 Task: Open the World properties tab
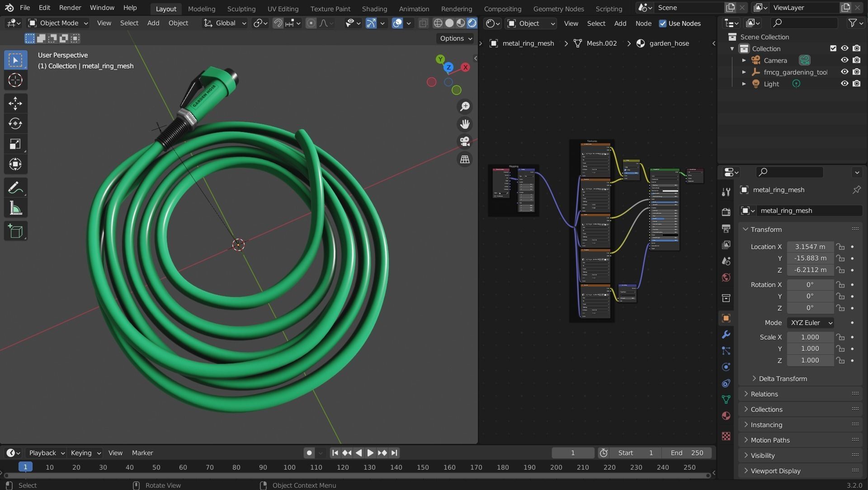[x=726, y=277]
